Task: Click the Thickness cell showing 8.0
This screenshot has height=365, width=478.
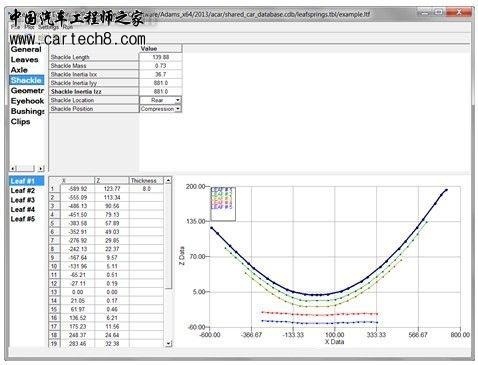Action: click(x=147, y=189)
